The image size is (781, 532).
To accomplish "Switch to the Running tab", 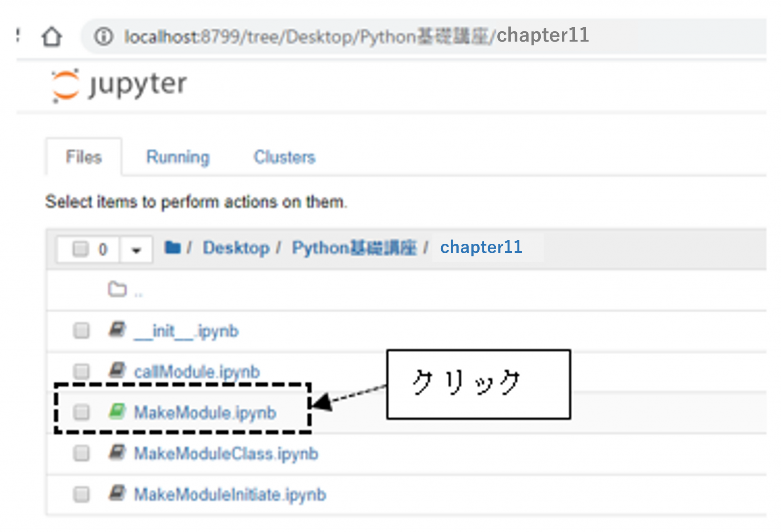I will pos(178,157).
